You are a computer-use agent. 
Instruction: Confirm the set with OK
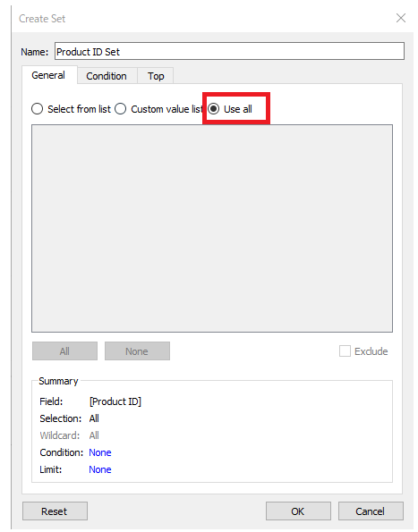(x=298, y=511)
